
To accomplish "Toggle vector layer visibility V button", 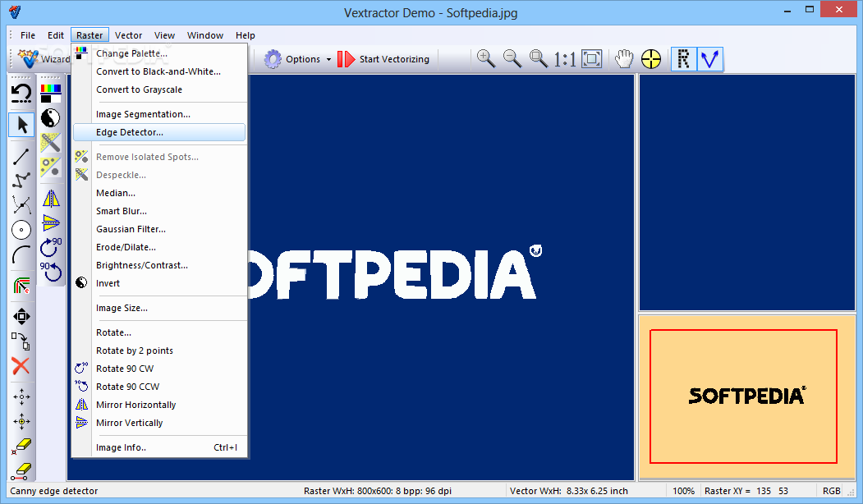I will pyautogui.click(x=710, y=59).
